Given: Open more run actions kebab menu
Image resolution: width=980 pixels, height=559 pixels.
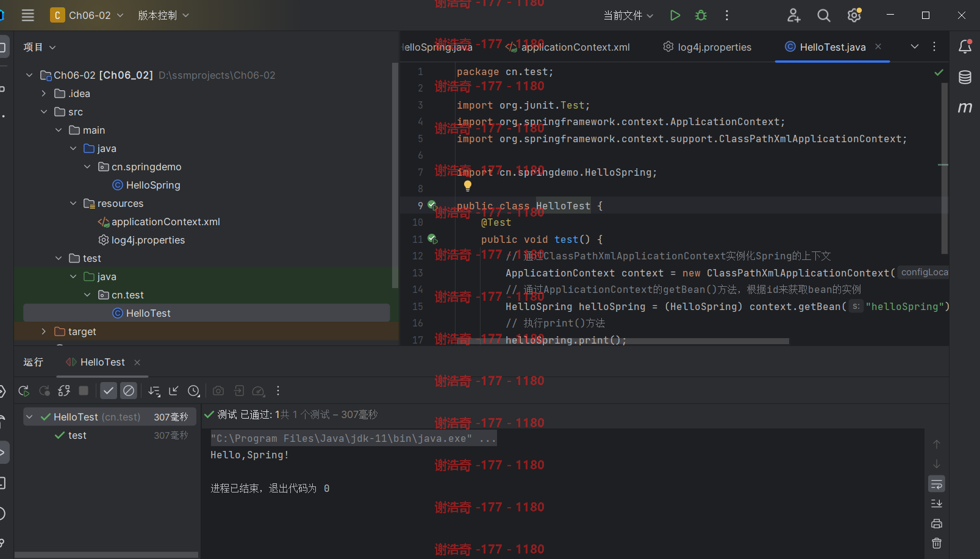Looking at the screenshot, I should tap(726, 15).
